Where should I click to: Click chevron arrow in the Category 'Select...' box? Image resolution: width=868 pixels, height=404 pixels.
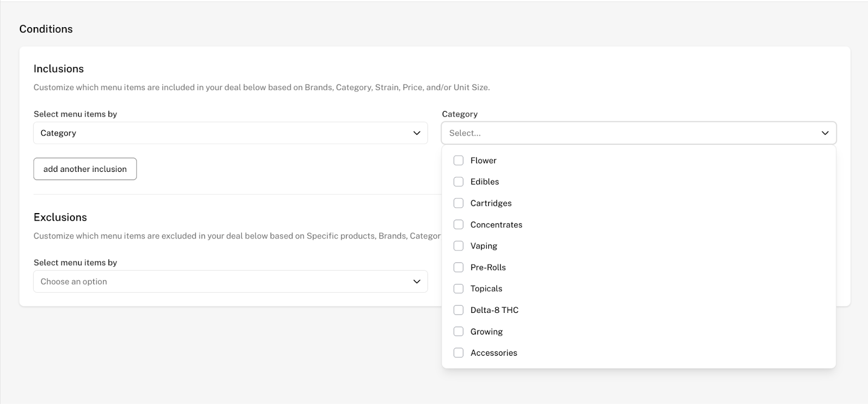click(825, 133)
